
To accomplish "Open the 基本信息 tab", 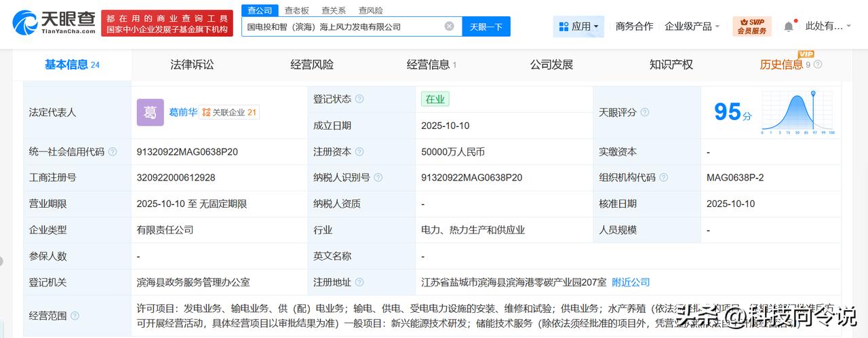I will [x=72, y=64].
